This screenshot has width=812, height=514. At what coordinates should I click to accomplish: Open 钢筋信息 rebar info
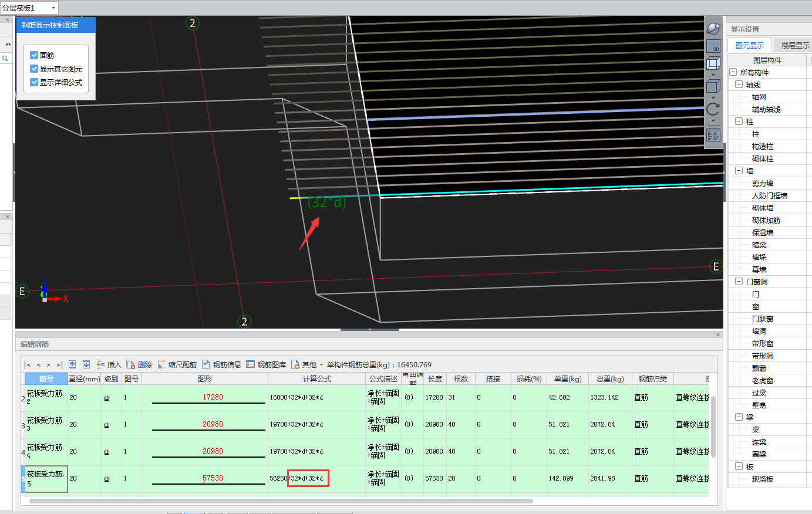(221, 364)
